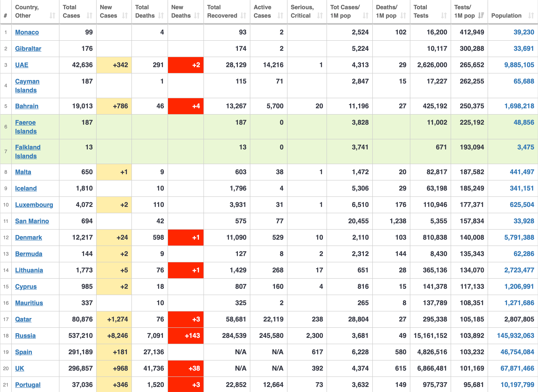538x392 pixels.
Task: Open the UAE country link
Action: (x=22, y=65)
